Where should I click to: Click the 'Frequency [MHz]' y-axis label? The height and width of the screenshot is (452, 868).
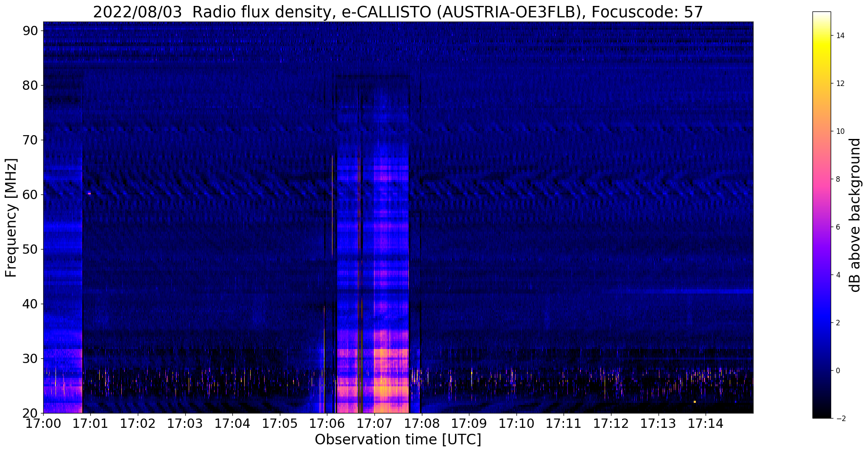[11, 218]
